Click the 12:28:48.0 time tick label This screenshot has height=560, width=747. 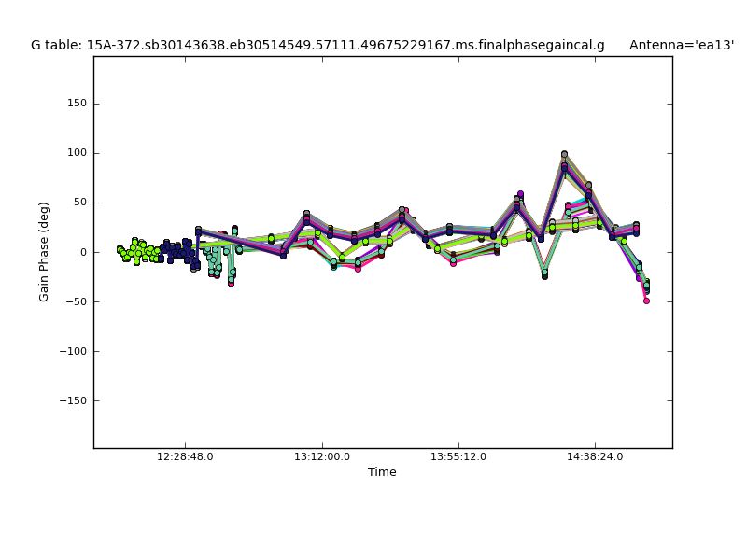tap(185, 457)
